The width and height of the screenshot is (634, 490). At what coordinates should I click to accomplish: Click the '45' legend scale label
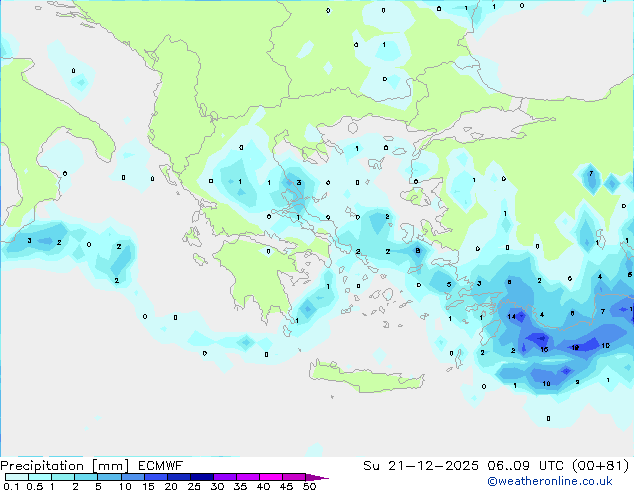[x=286, y=486]
